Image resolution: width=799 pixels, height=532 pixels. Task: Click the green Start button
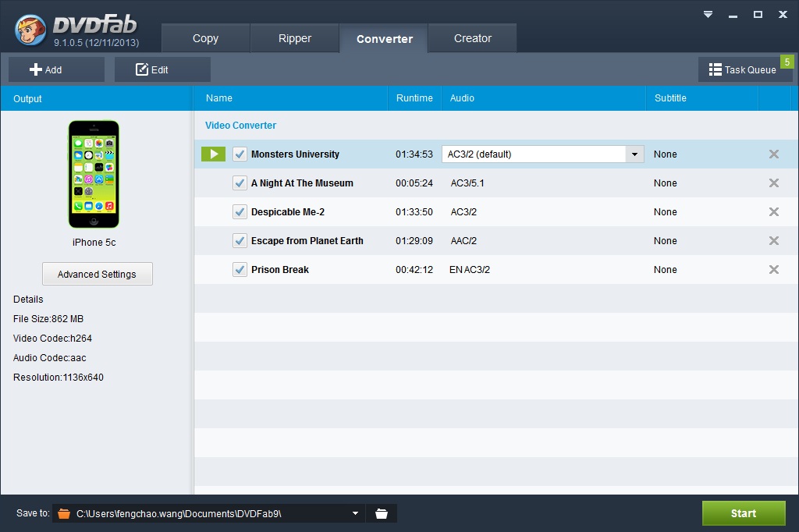pyautogui.click(x=744, y=513)
